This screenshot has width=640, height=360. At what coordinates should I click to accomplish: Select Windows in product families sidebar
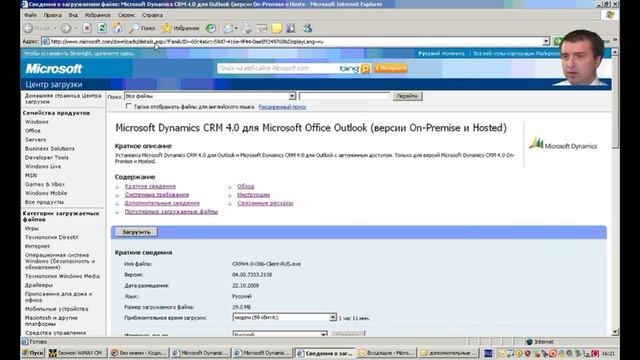point(37,122)
